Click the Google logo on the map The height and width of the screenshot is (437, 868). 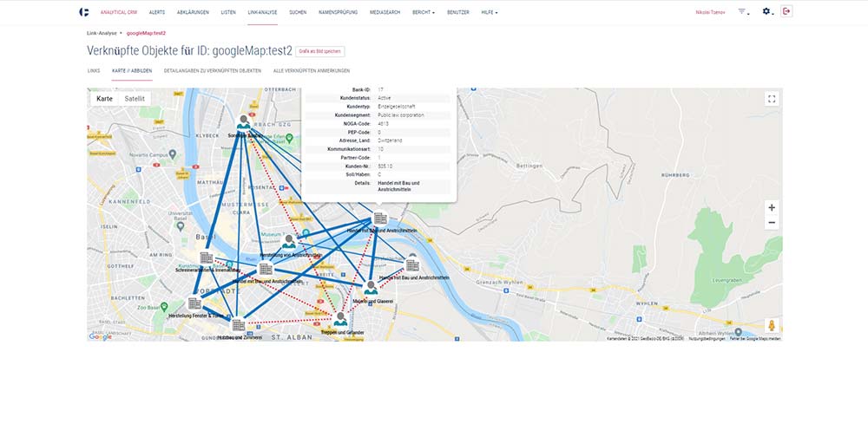[100, 336]
